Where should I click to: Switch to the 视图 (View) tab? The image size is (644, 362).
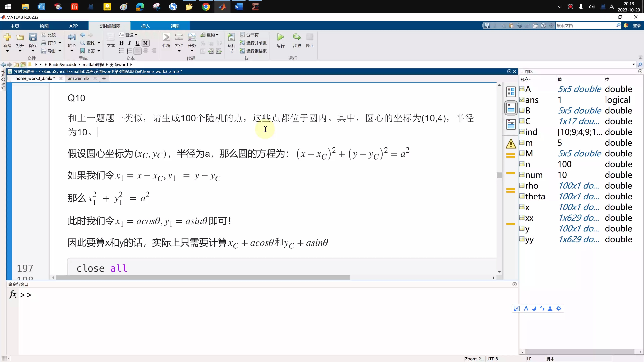pyautogui.click(x=175, y=26)
